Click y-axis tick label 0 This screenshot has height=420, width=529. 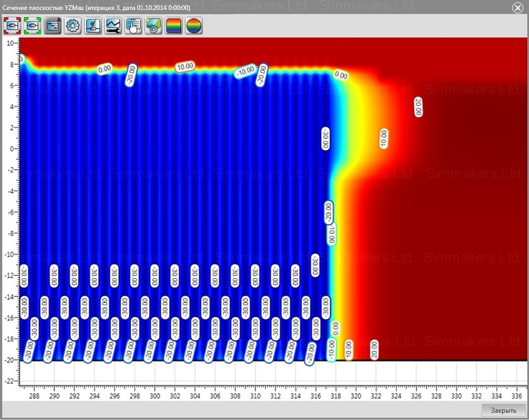12,148
